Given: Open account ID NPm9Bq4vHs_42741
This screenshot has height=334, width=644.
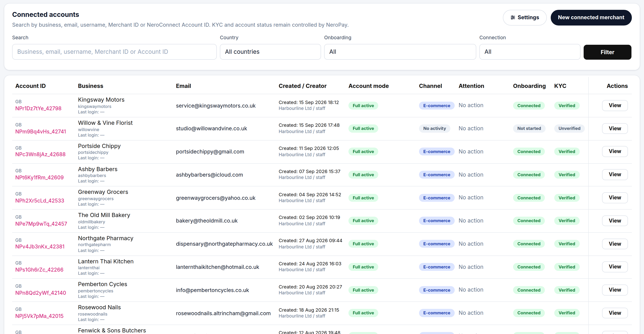Looking at the screenshot, I should click(41, 132).
